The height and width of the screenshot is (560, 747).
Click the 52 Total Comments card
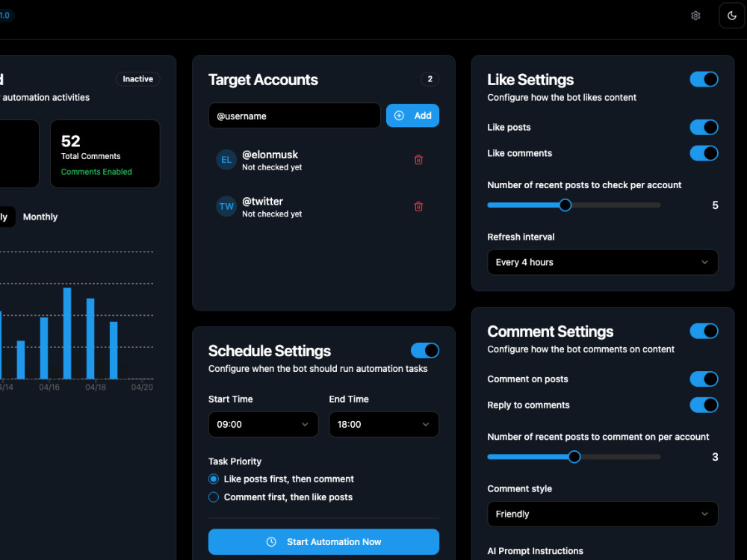[x=105, y=154]
